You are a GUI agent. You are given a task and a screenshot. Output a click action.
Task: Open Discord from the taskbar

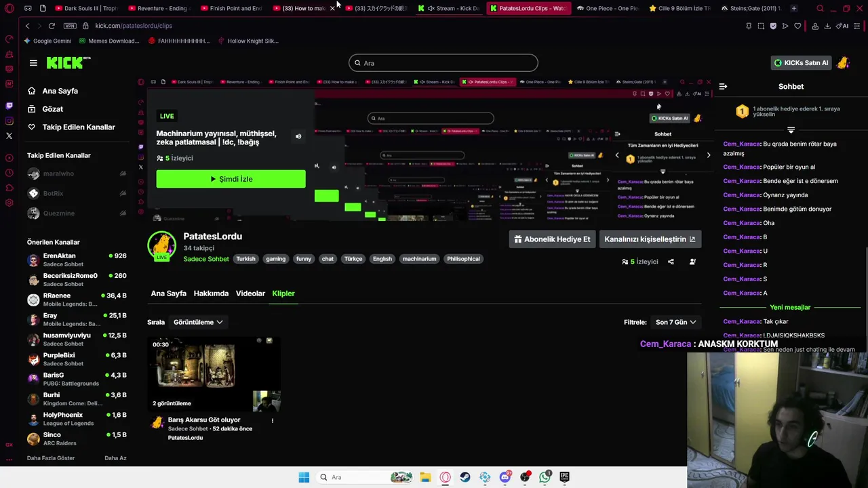(x=505, y=477)
